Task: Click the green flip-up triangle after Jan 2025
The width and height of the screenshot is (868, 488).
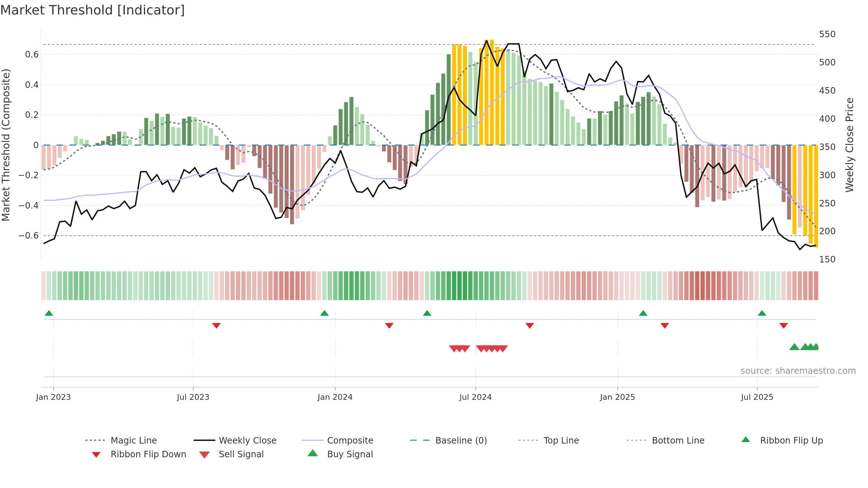Action: [x=643, y=313]
